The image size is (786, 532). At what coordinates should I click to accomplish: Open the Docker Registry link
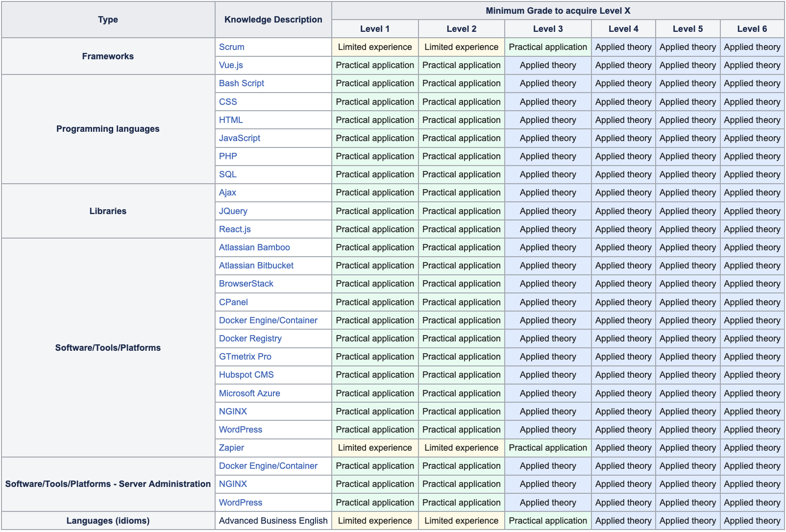(250, 339)
